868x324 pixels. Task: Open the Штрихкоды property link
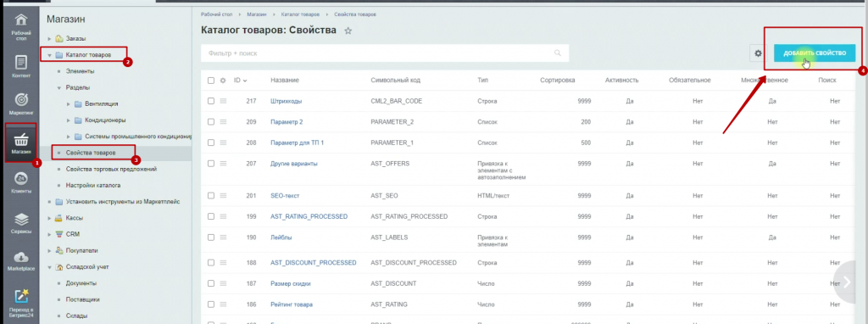point(287,101)
